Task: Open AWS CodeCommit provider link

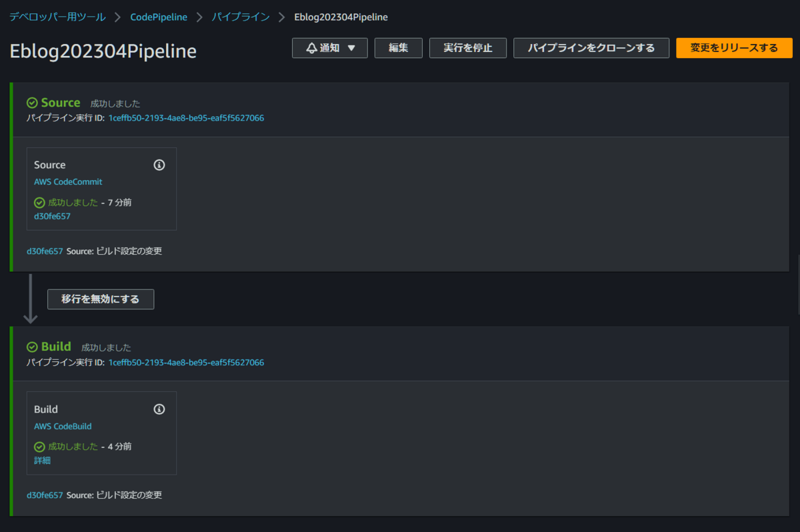Action: (x=68, y=181)
